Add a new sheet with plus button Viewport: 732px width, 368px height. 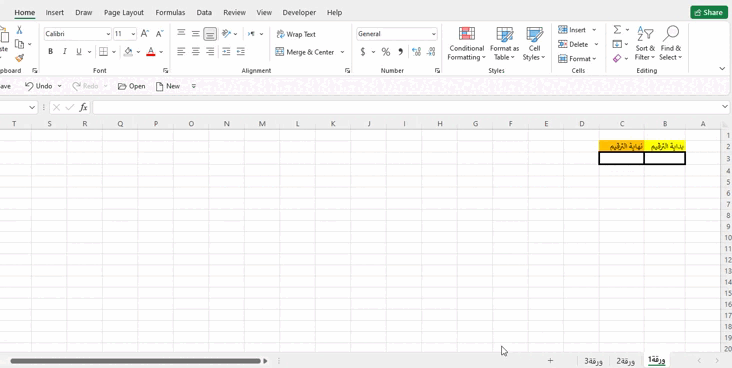[550, 361]
